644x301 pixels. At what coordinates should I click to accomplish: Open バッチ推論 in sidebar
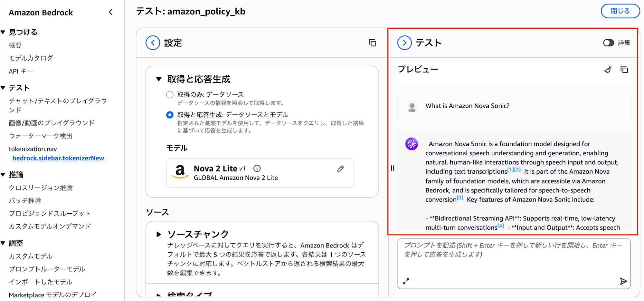(25, 200)
